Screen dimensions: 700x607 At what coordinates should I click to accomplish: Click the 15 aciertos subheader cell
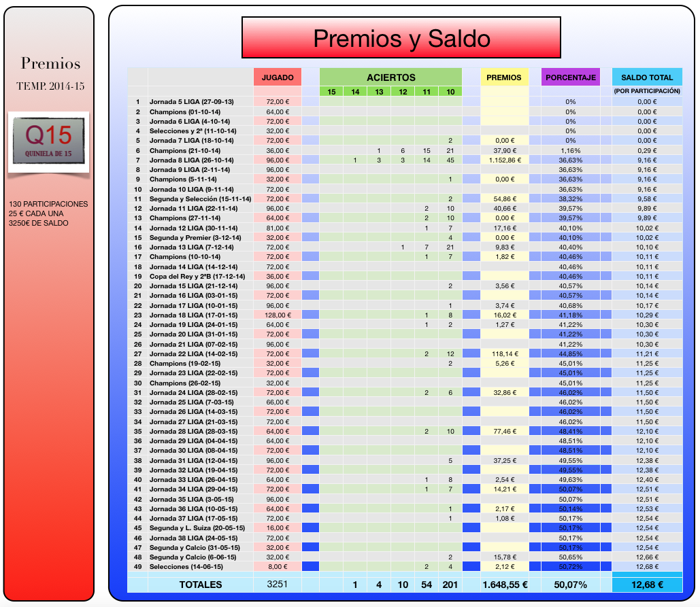(x=331, y=92)
